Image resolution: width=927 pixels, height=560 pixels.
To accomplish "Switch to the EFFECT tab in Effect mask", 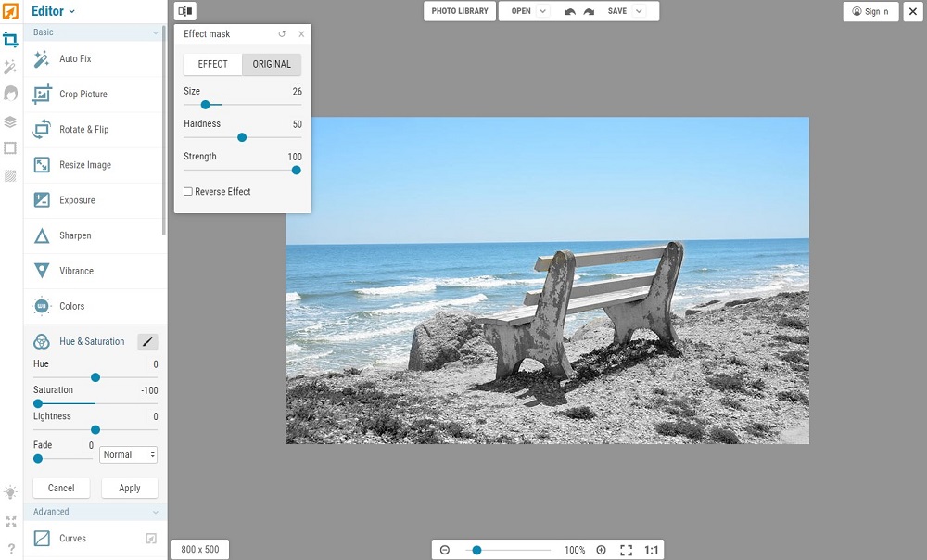I will pos(211,64).
